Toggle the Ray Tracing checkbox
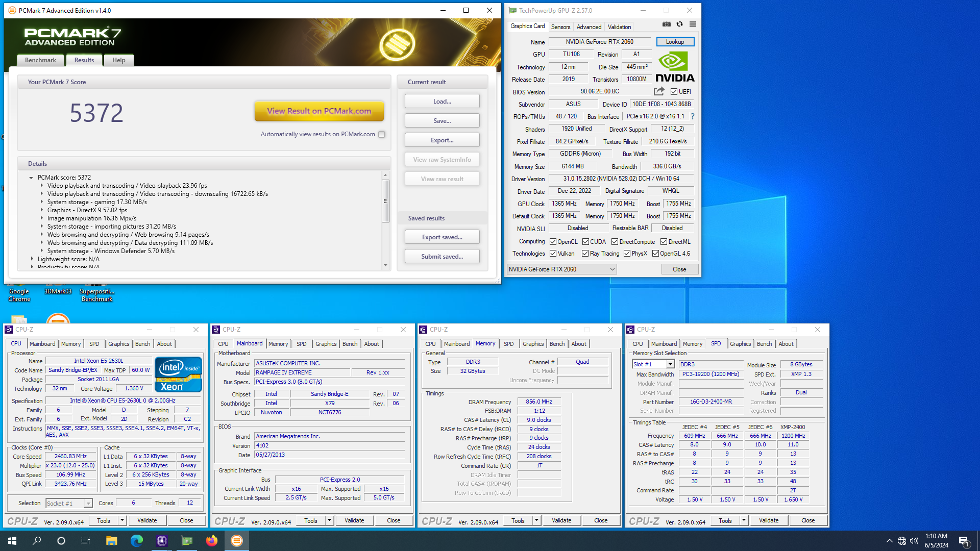Screen dimensions: 980x551 pos(585,254)
